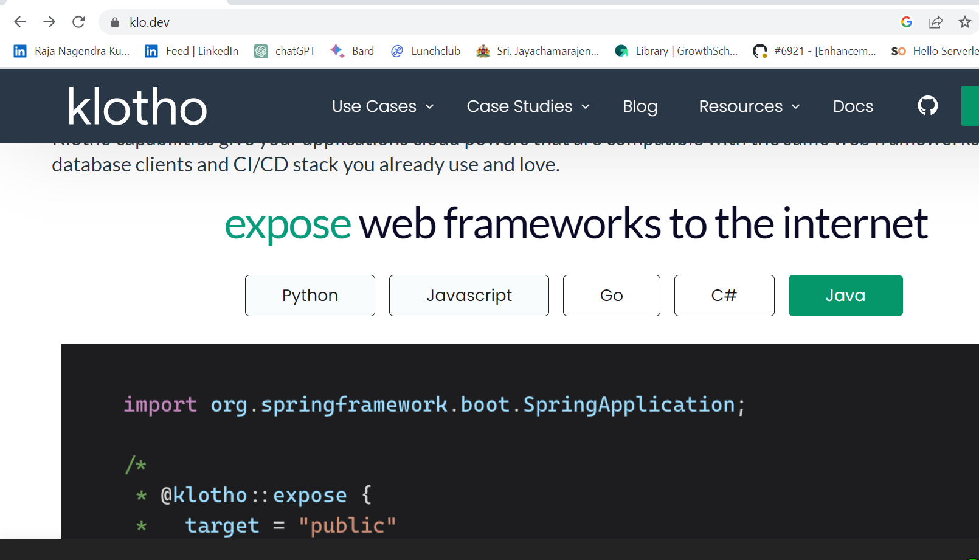979x560 pixels.
Task: Expand the Use Cases menu
Action: [382, 106]
